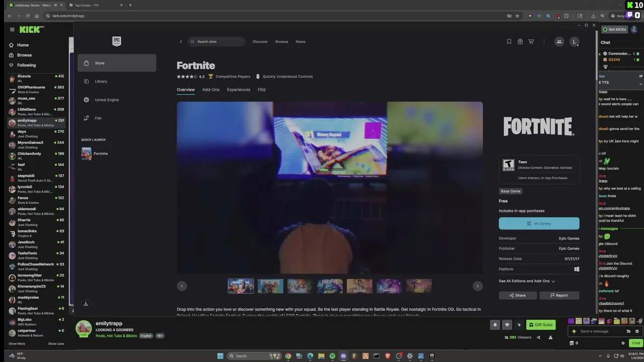Open the gift icon in Epic header
Image resolution: width=644 pixels, height=362 pixels.
click(520, 42)
